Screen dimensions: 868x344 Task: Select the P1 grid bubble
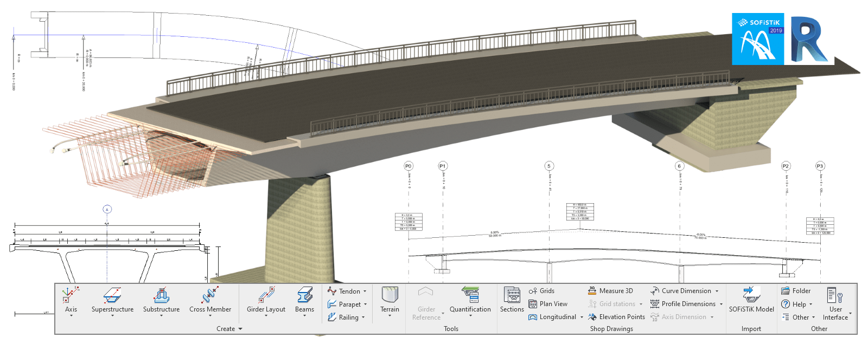point(443,166)
